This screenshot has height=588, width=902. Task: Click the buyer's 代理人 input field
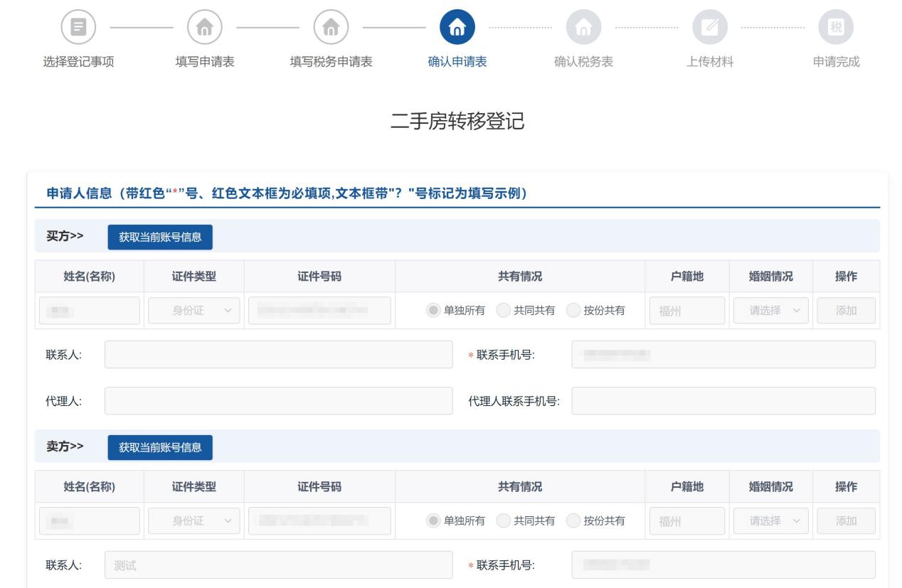[x=278, y=401]
